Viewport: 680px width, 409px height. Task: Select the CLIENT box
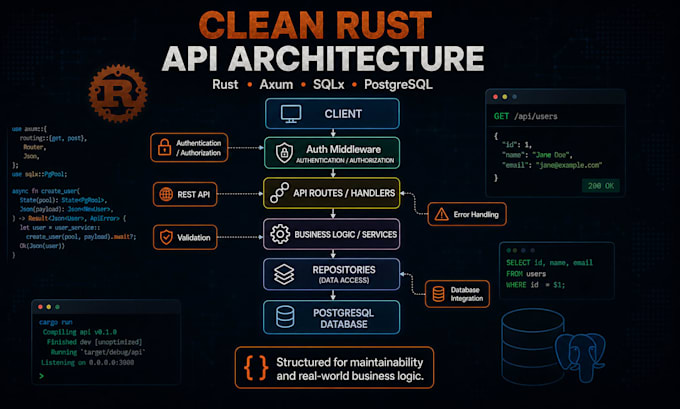click(332, 114)
